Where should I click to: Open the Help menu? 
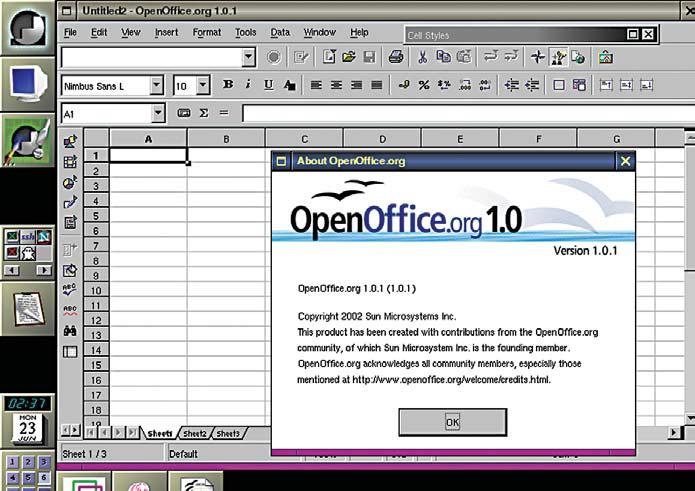pyautogui.click(x=359, y=32)
